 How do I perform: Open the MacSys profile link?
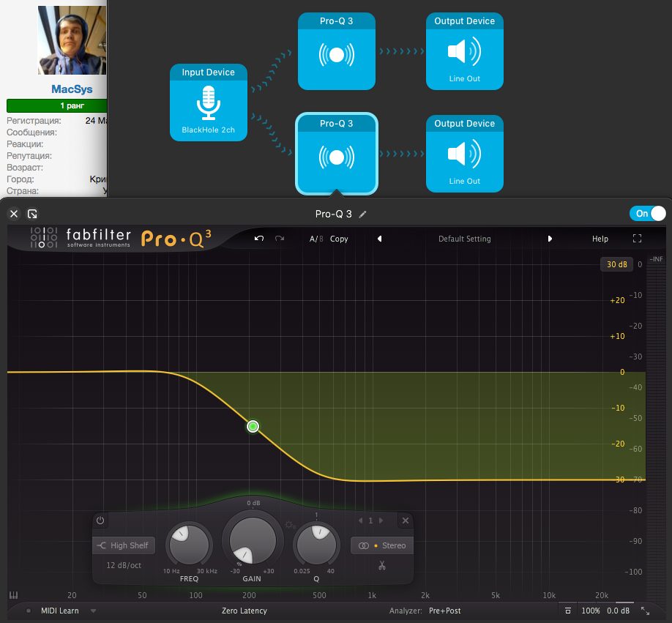coord(72,89)
